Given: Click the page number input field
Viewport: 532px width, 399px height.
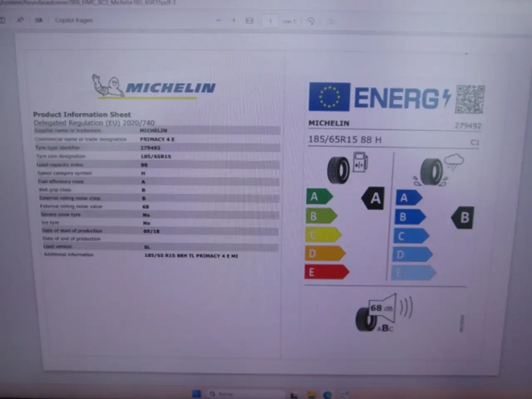Looking at the screenshot, I should pos(270,21).
